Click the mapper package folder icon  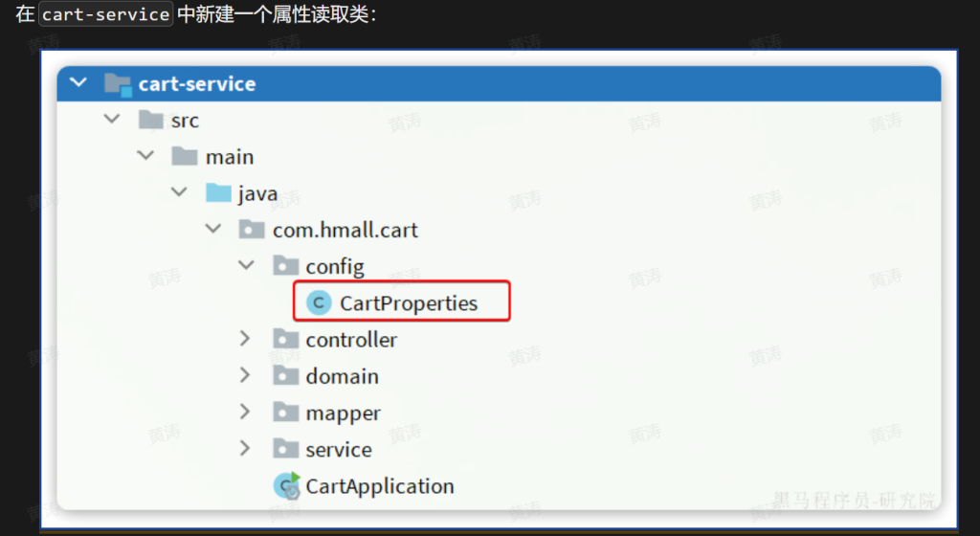286,413
